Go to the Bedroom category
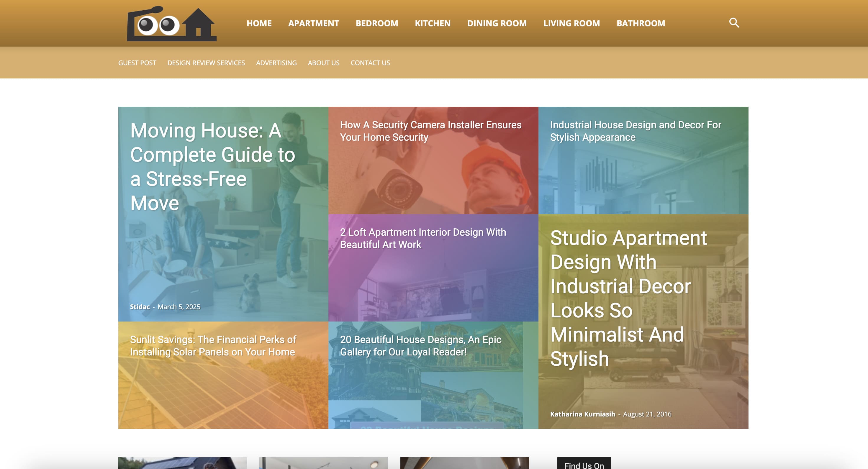 click(x=377, y=23)
